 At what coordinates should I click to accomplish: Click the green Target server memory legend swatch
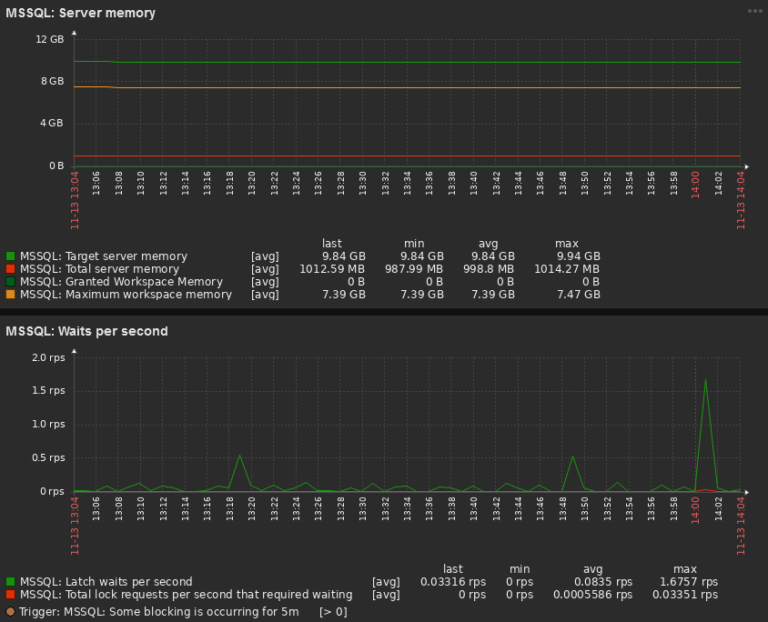pyautogui.click(x=11, y=256)
